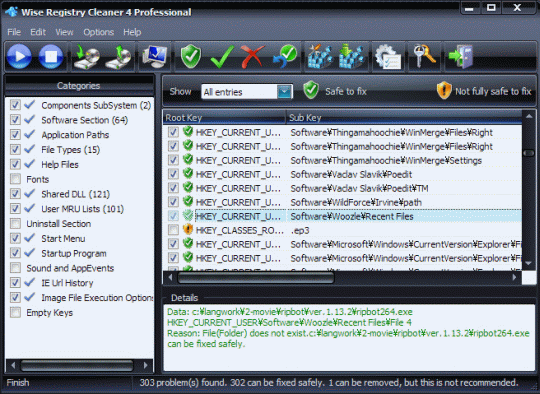The image size is (540, 394).
Task: Exit using the green arrow door icon
Action: 460,56
